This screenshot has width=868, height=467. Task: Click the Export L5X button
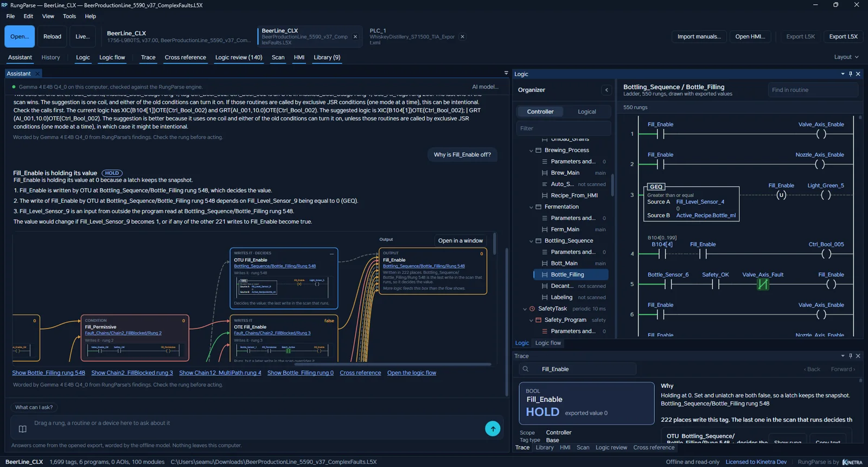coord(843,36)
